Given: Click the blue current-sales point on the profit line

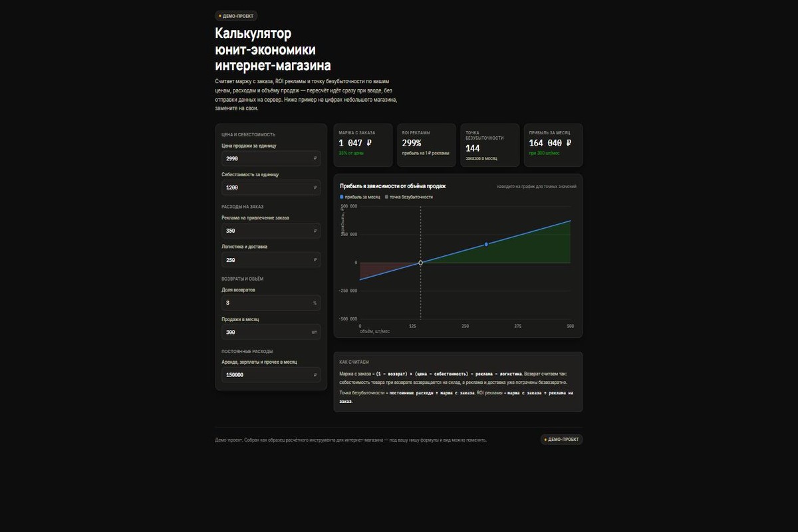Looking at the screenshot, I should coord(486,245).
